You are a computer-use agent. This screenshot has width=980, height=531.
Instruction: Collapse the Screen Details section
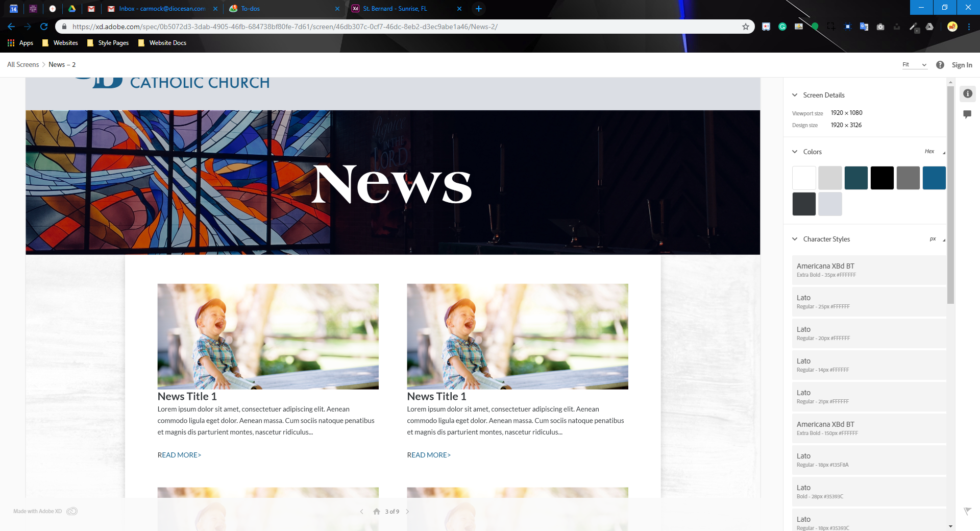coord(795,95)
